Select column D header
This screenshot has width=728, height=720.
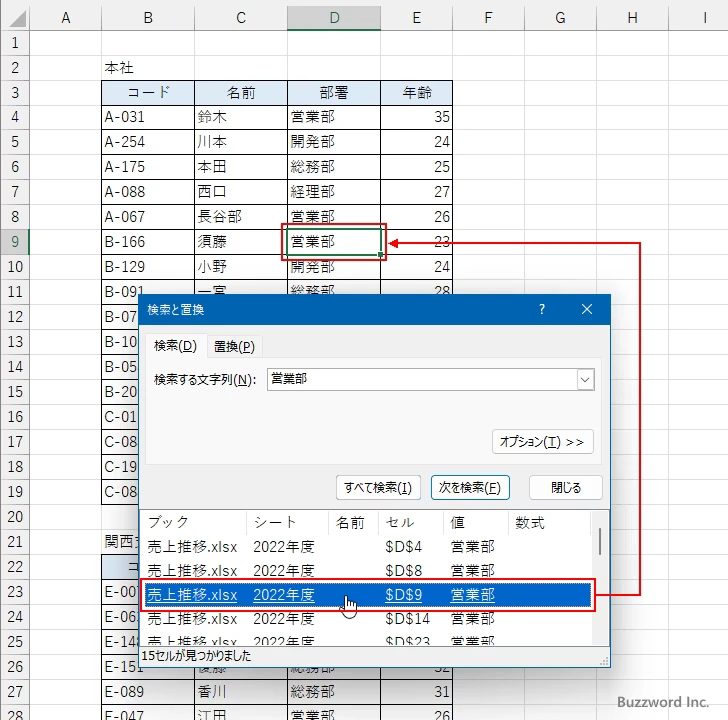[x=334, y=18]
